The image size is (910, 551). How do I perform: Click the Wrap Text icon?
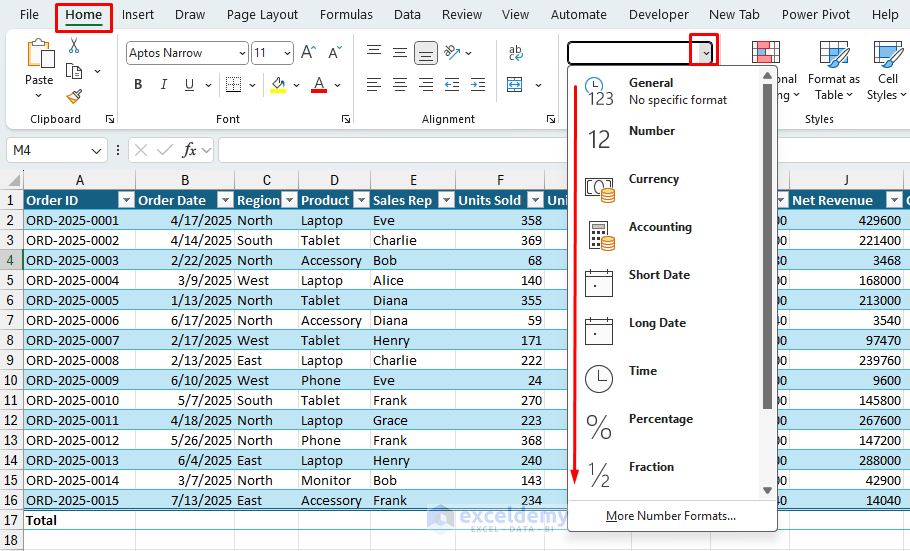515,53
